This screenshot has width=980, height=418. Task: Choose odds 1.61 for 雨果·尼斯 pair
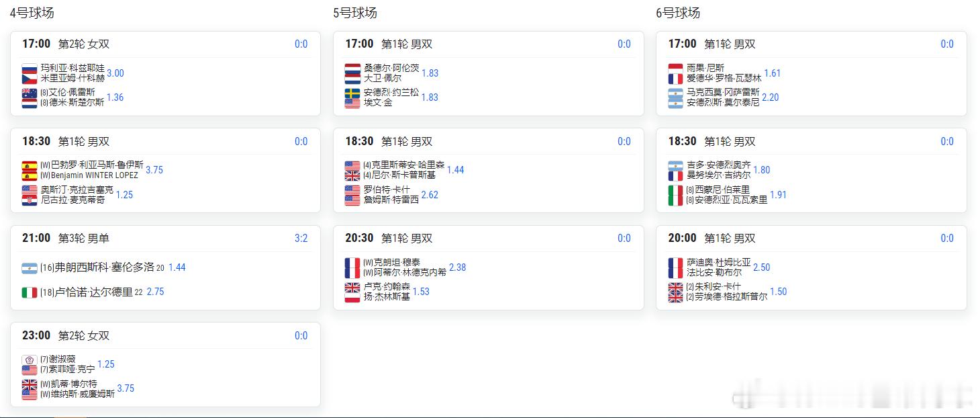[x=773, y=73]
